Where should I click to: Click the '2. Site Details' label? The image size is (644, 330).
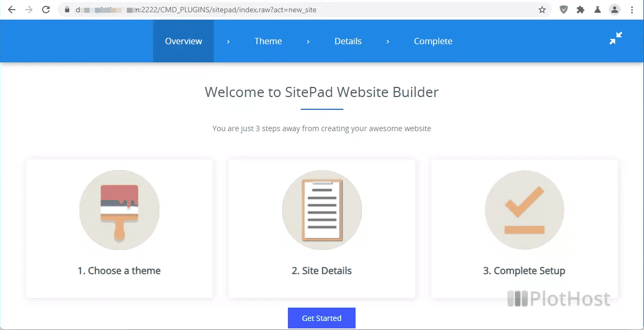[321, 271]
